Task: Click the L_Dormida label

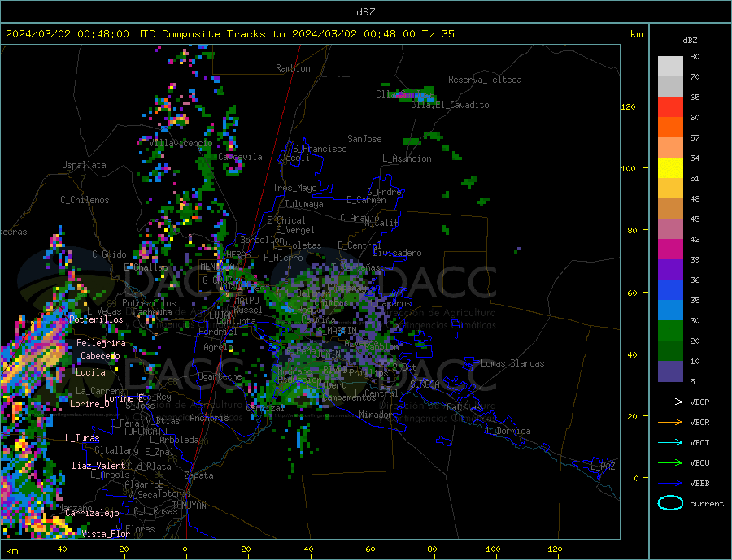Action: click(x=508, y=431)
